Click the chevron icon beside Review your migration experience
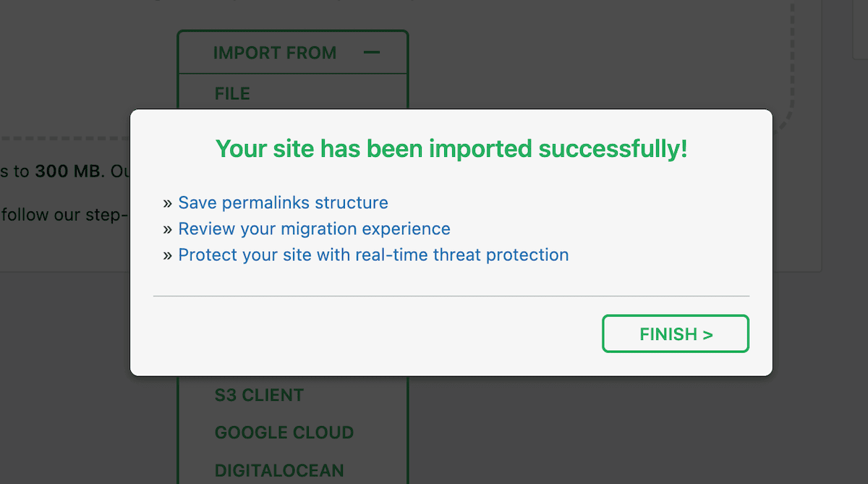This screenshot has height=484, width=868. pos(167,229)
